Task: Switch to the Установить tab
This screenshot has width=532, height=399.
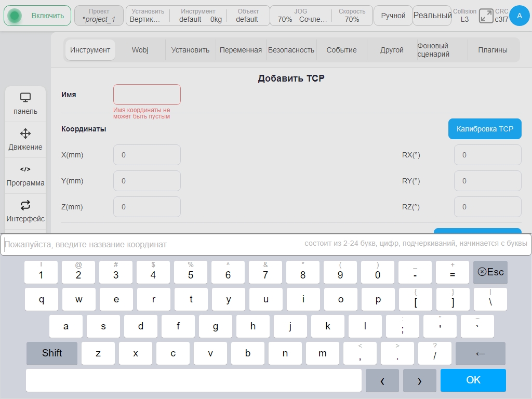Action: pyautogui.click(x=190, y=50)
